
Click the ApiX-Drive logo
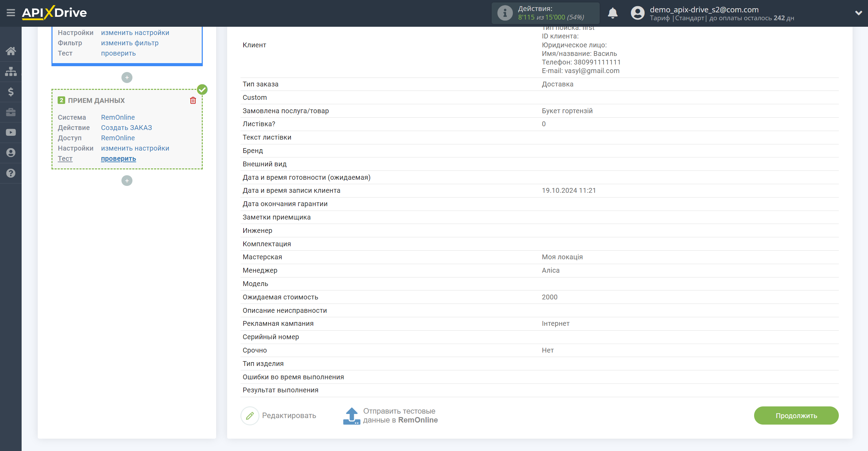click(54, 13)
